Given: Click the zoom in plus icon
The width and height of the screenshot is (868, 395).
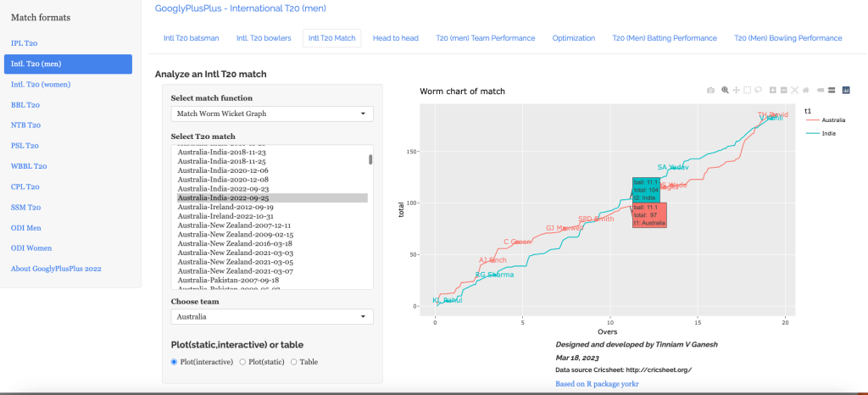Looking at the screenshot, I should (x=772, y=90).
